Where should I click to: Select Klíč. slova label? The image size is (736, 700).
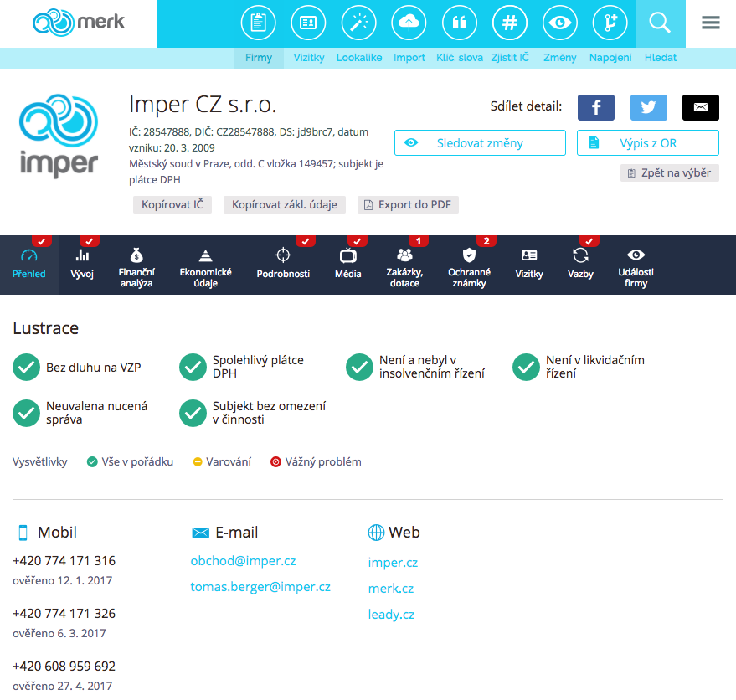click(460, 58)
